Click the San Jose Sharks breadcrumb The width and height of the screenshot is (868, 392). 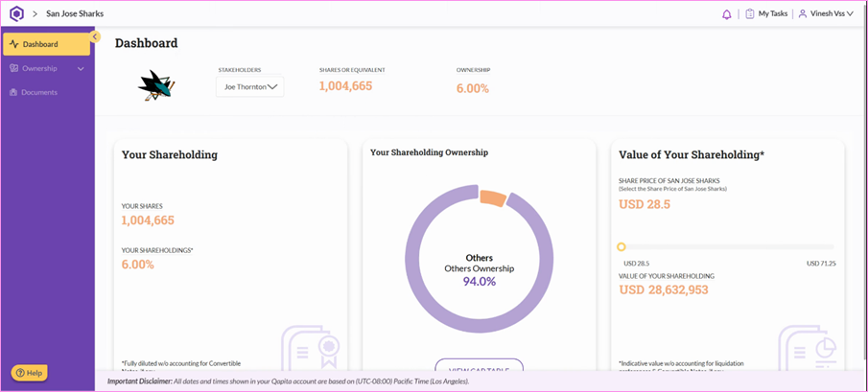75,13
